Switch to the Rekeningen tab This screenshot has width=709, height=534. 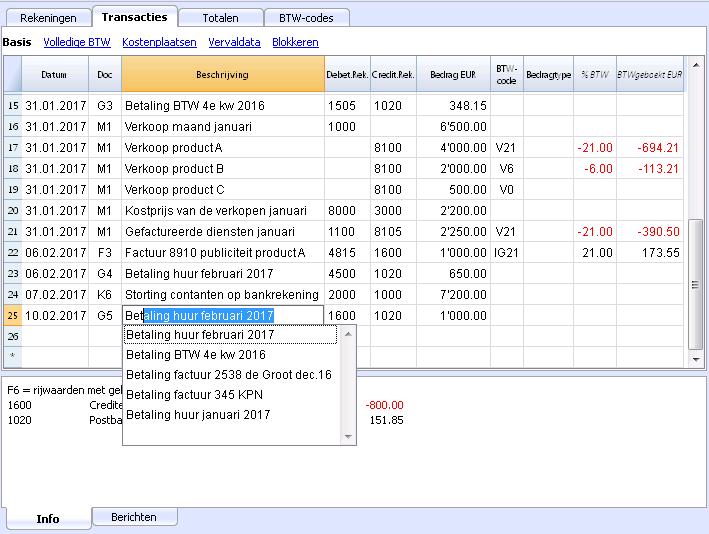48,18
